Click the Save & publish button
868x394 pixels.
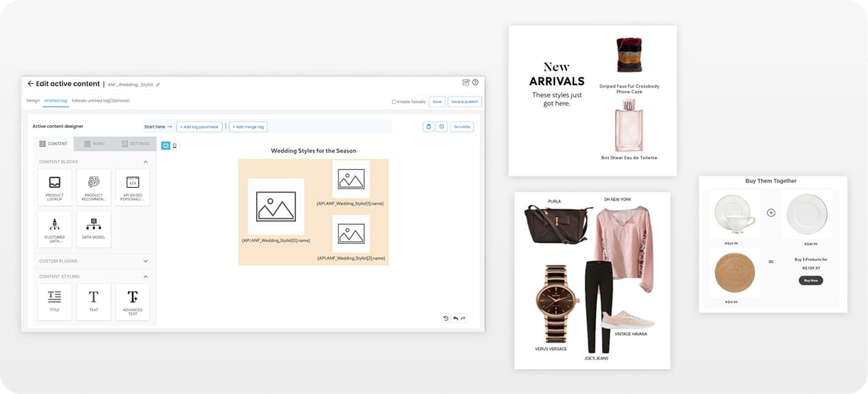click(x=465, y=102)
